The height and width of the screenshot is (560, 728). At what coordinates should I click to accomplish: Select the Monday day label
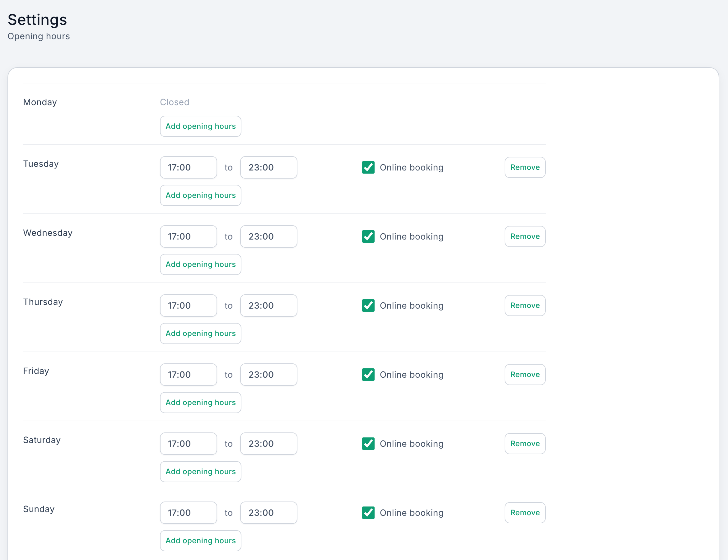point(40,102)
